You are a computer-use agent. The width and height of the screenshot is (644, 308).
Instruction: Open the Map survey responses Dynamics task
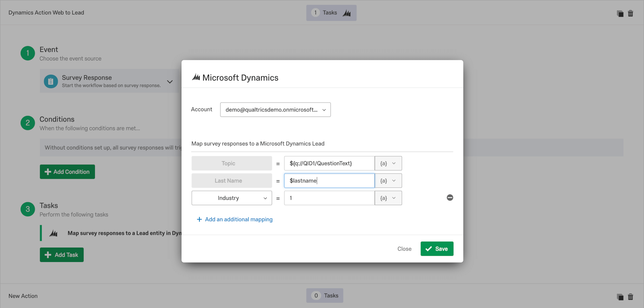click(125, 233)
